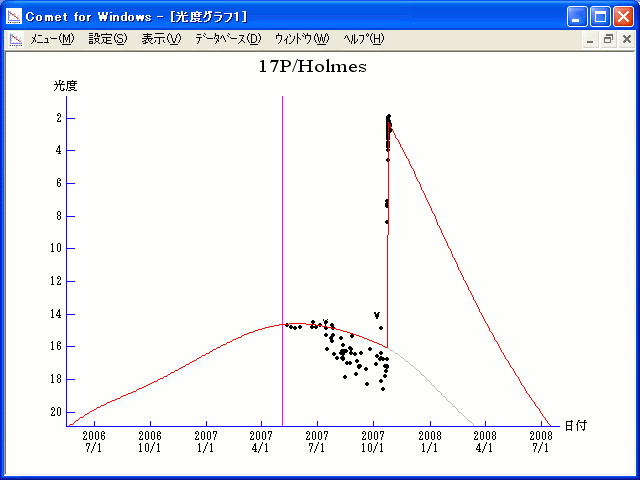Open the ヘルプ(H) menu
The width and height of the screenshot is (640, 480).
[363, 39]
